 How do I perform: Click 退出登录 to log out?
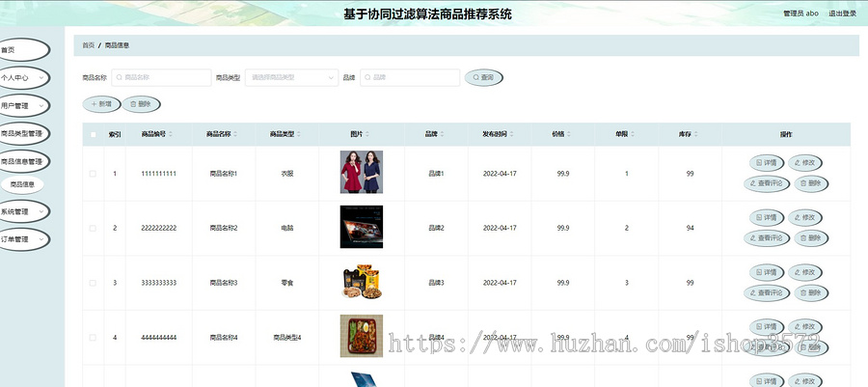point(842,14)
